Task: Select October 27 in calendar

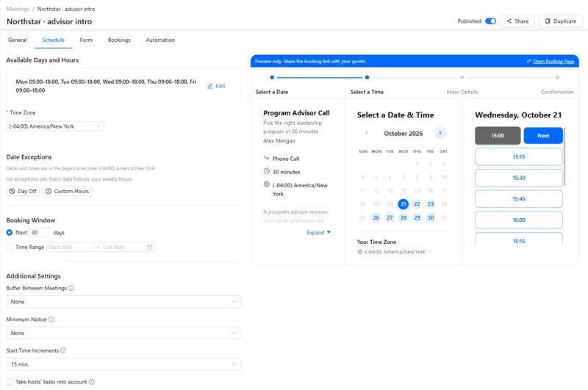Action: pos(390,217)
